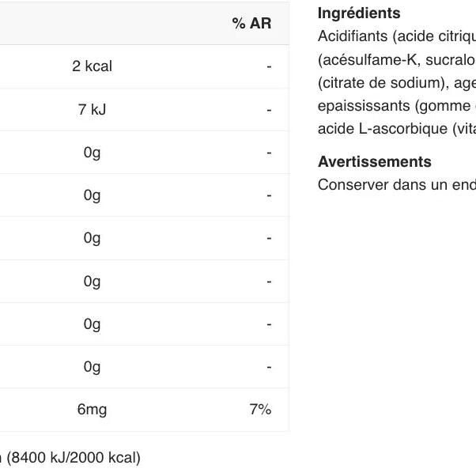Viewport: 476px width, 476px height.
Task: Click the acésulfame-K ingredient line
Action: [x=395, y=60]
